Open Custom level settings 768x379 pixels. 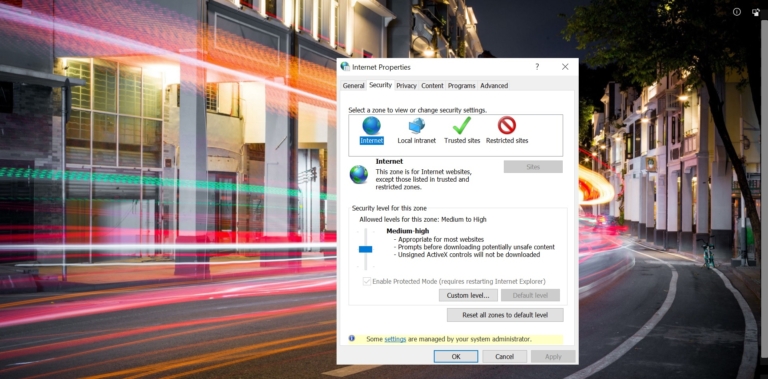click(468, 295)
